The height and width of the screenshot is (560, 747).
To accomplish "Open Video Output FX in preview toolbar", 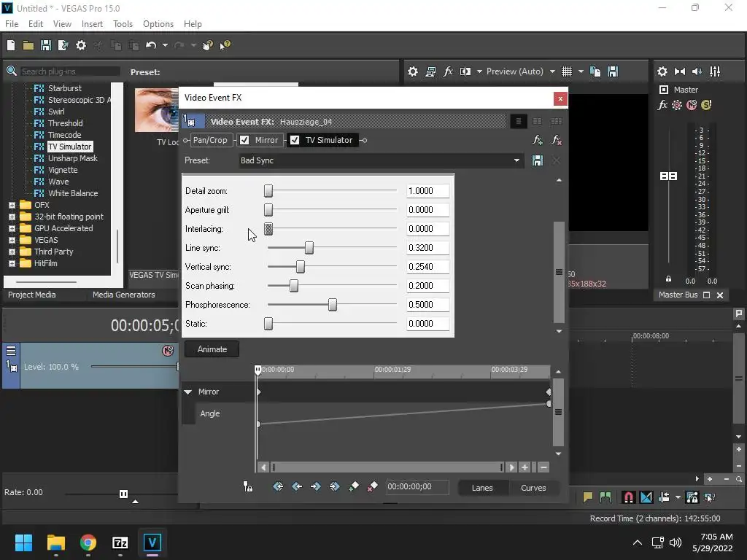I will pyautogui.click(x=448, y=71).
